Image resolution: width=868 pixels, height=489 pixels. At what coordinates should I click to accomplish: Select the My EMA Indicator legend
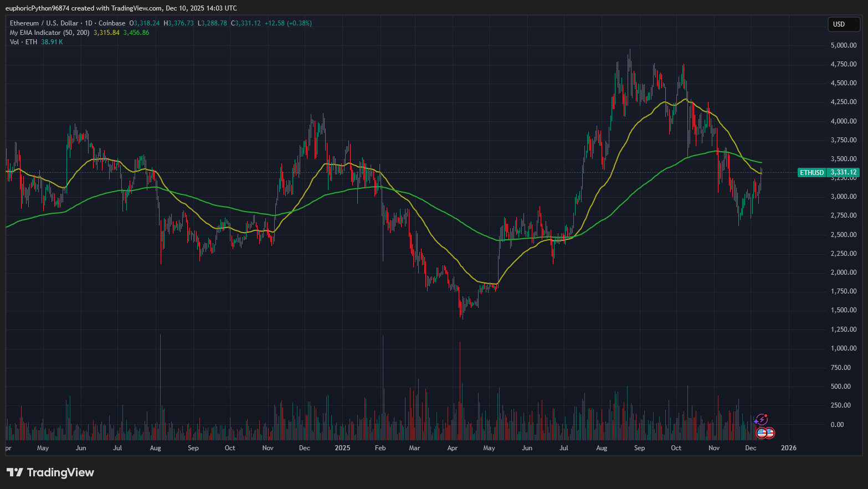[49, 33]
